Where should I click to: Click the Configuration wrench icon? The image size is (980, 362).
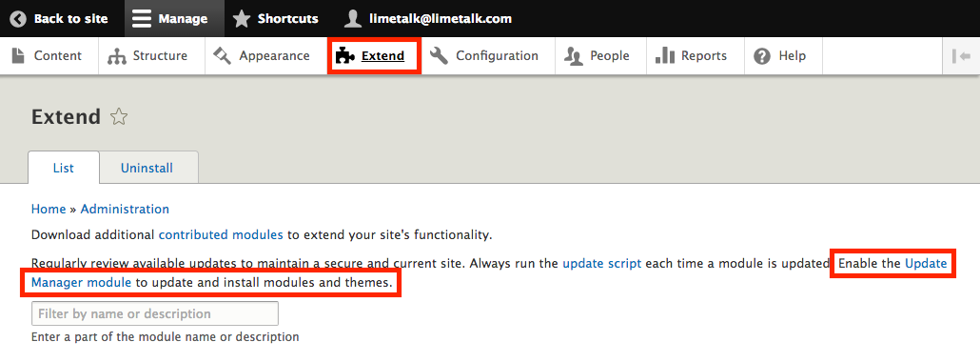(x=439, y=56)
